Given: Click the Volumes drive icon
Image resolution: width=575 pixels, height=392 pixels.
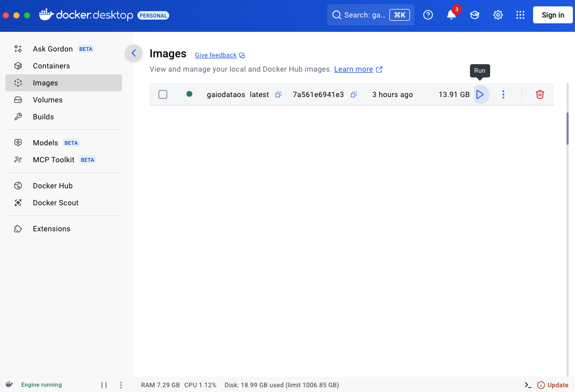Looking at the screenshot, I should click(x=18, y=100).
